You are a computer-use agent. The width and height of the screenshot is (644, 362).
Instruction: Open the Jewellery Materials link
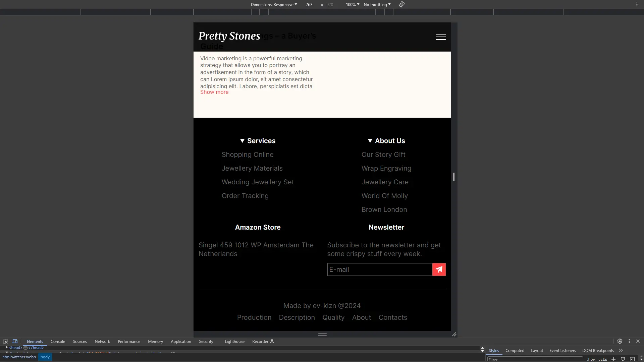point(252,168)
